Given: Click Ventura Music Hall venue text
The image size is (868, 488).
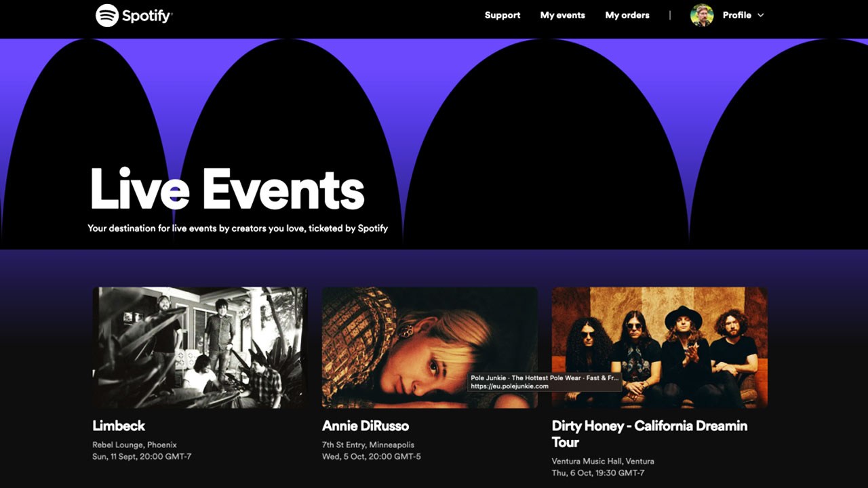Looking at the screenshot, I should [x=603, y=461].
